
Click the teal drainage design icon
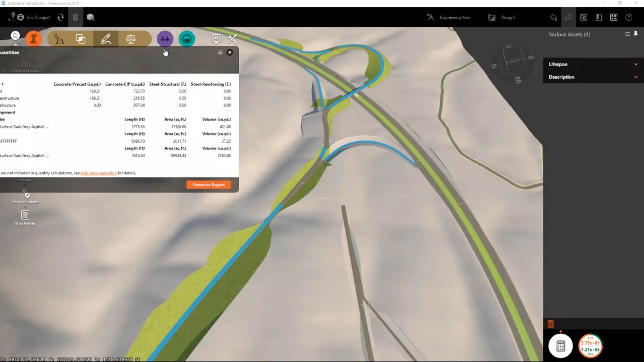click(x=187, y=39)
